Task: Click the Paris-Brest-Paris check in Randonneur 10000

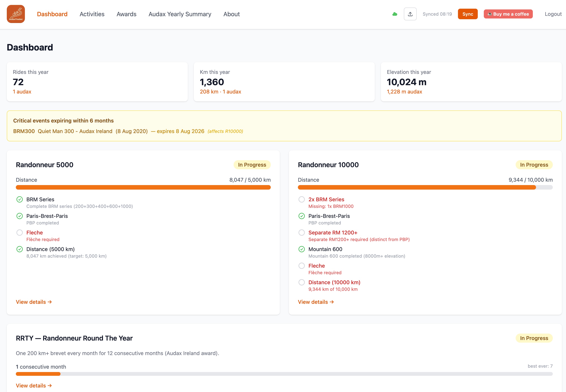Action: point(301,216)
